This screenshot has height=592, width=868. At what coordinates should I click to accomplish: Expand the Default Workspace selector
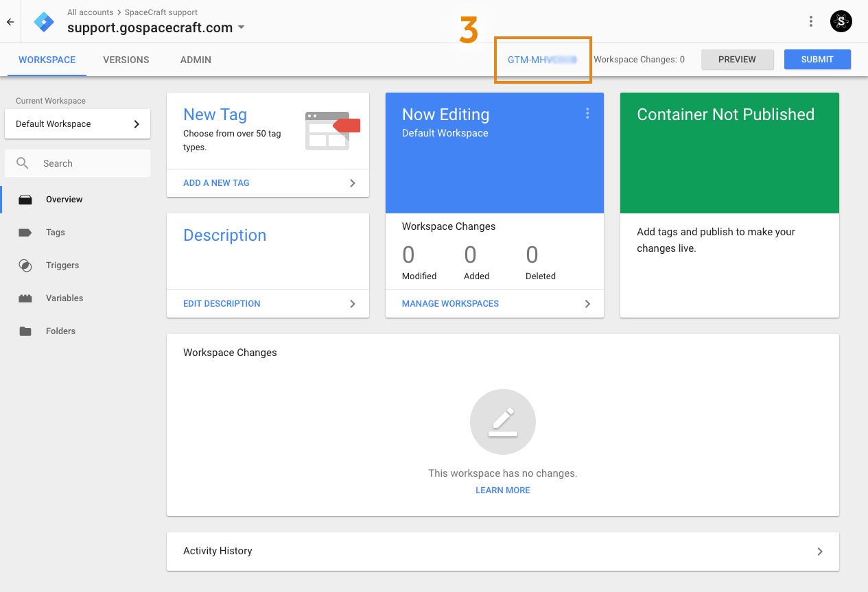[x=78, y=124]
